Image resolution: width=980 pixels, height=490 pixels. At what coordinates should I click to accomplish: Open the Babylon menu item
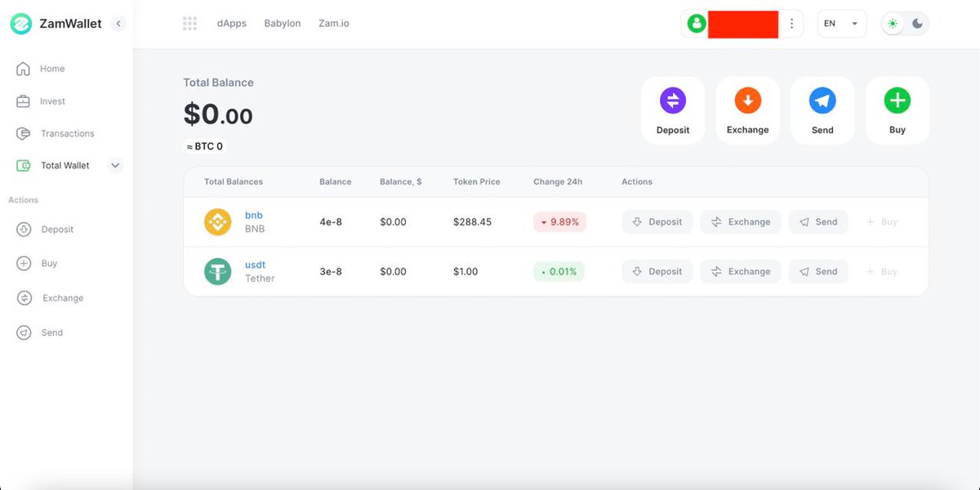tap(282, 23)
